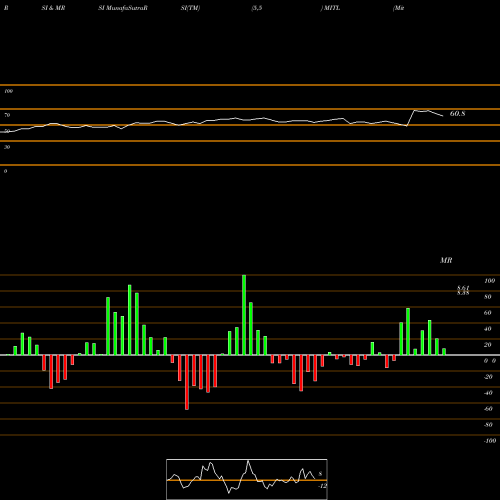
Task: Click the 8.61 value in MR panel
Action: (463, 288)
